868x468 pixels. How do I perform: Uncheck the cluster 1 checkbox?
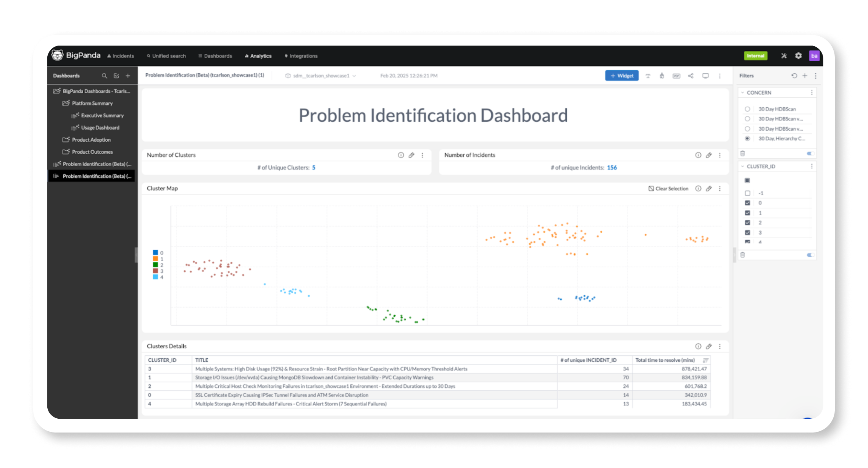tap(747, 213)
